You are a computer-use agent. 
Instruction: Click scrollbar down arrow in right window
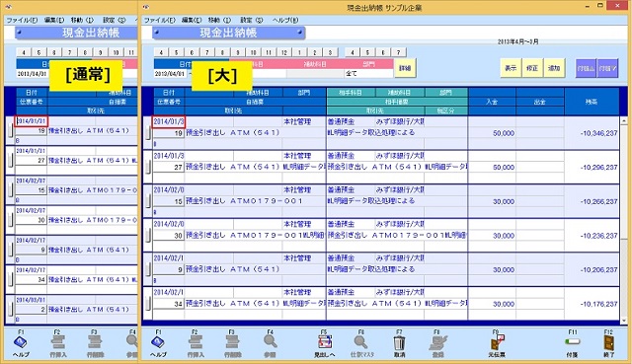(624, 321)
